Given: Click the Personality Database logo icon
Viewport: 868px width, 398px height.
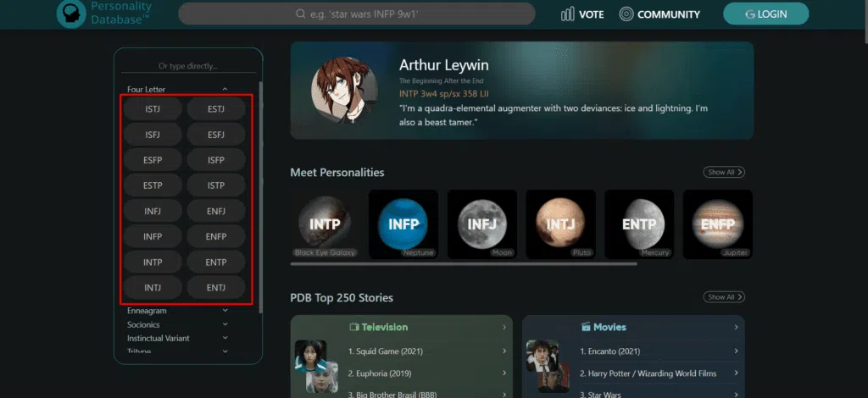Looking at the screenshot, I should point(73,13).
